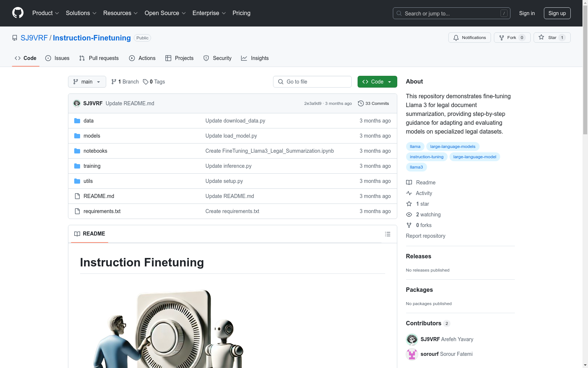The image size is (588, 368).
Task: Click the repository icon before SJ9VRF
Action: [15, 38]
